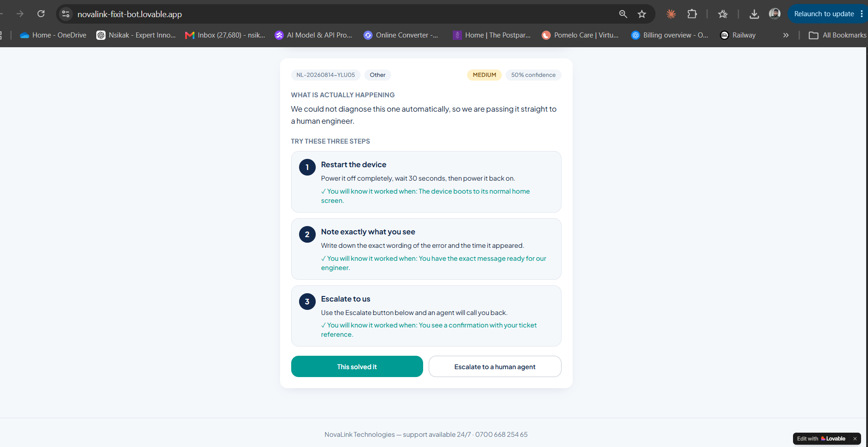The width and height of the screenshot is (868, 447).
Task: Open Railway bookmark
Action: point(738,35)
